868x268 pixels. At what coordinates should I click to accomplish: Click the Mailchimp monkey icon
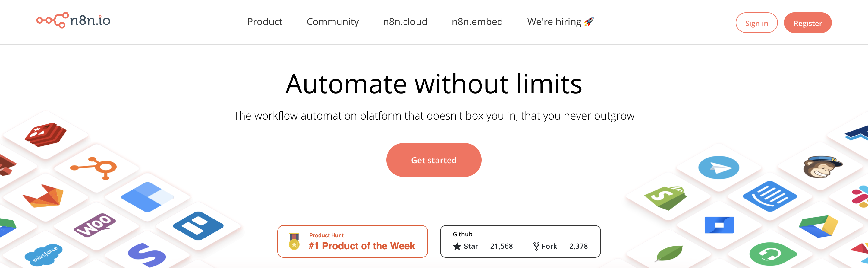tap(822, 166)
